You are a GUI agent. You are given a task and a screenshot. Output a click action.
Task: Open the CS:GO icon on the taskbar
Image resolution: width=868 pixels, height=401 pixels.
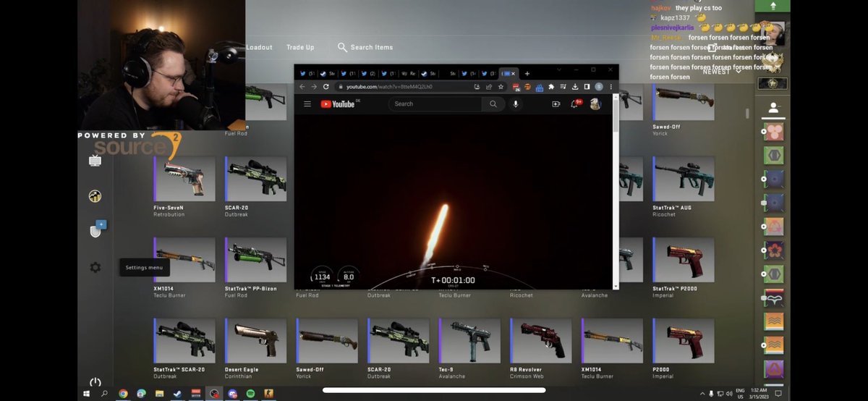coord(268,394)
